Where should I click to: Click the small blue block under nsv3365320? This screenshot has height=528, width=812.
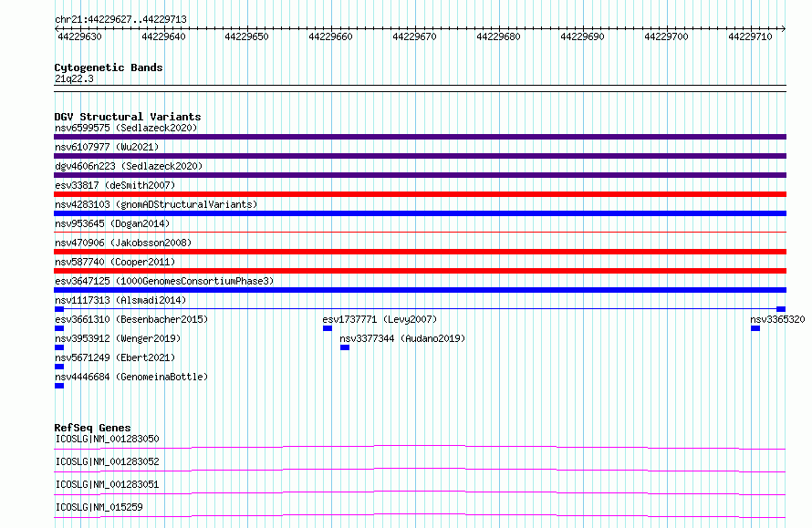(755, 328)
